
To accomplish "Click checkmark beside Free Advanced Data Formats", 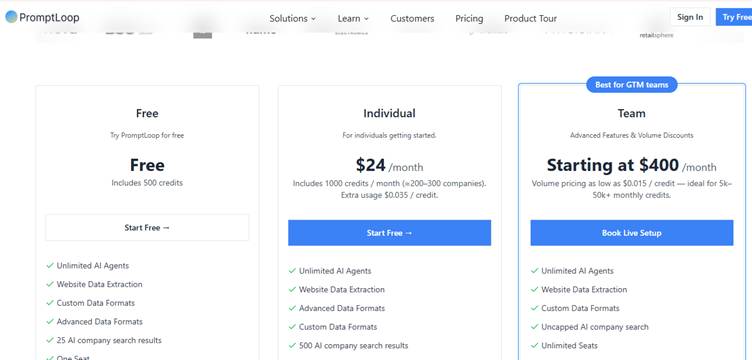I will (49, 322).
